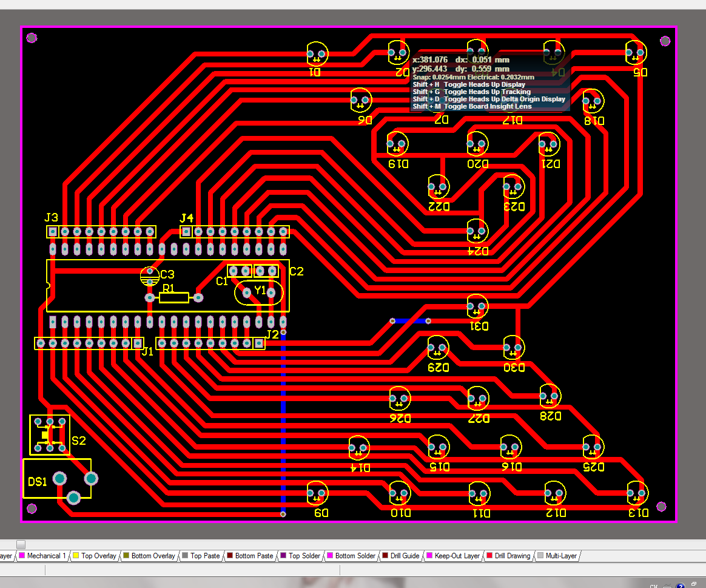Click the capacitor C1 left pad
This screenshot has width=706, height=588.
click(x=234, y=271)
